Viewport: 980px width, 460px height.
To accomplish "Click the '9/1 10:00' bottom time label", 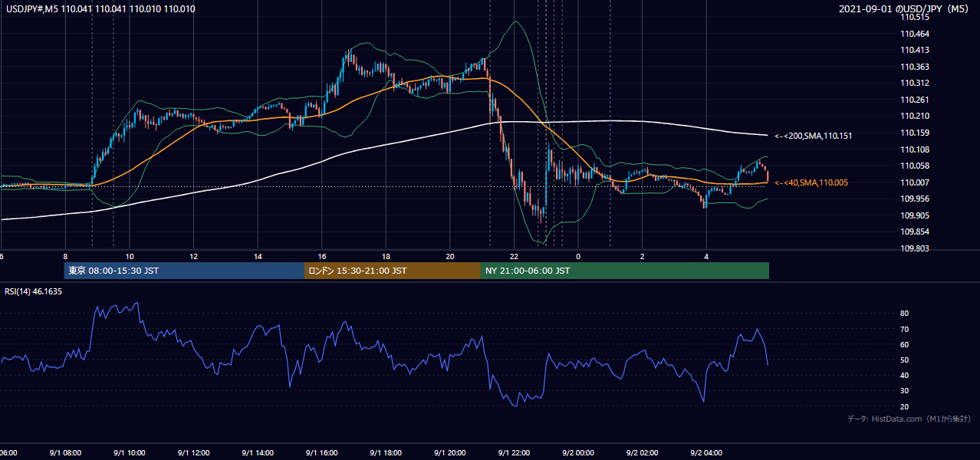I will [x=129, y=453].
